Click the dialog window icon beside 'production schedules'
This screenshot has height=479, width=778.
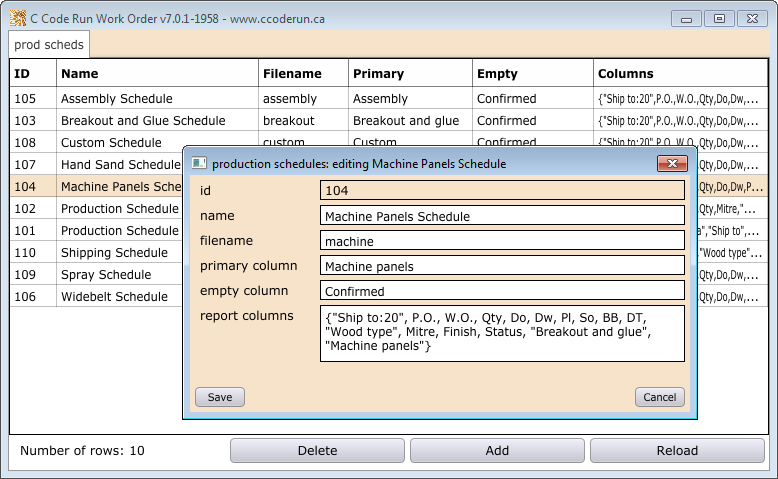point(199,163)
